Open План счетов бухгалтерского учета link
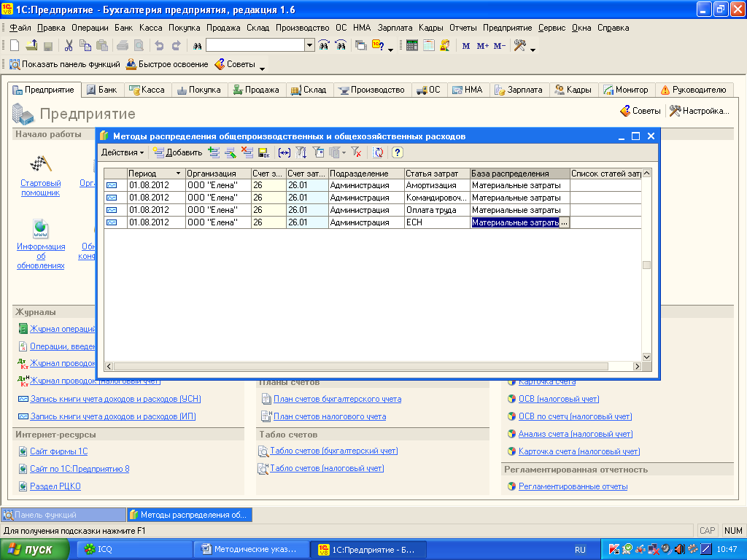Image resolution: width=747 pixels, height=560 pixels. (337, 399)
